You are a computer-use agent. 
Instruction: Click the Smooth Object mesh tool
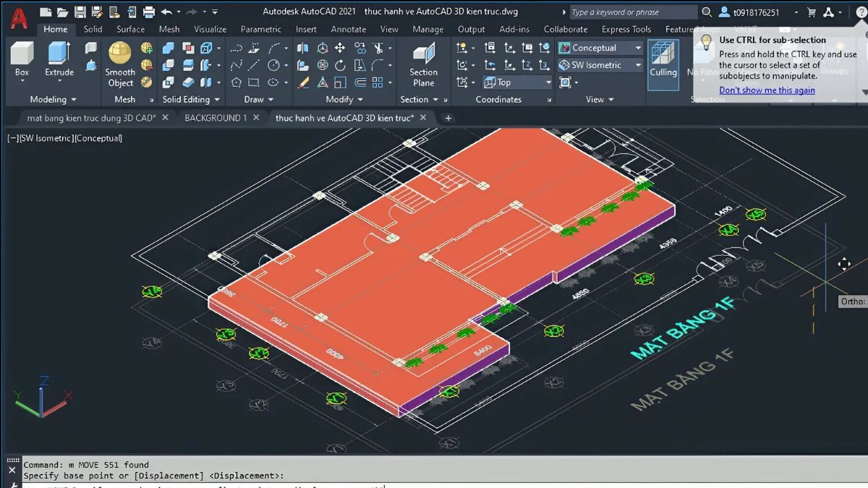(x=120, y=64)
